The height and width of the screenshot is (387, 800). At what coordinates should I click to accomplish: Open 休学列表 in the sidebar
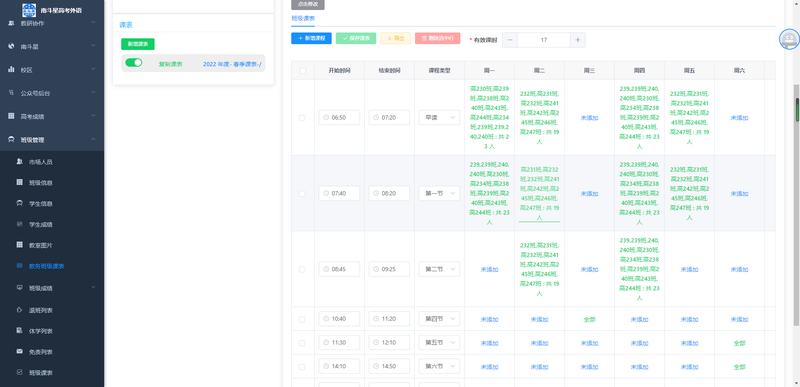pos(41,331)
